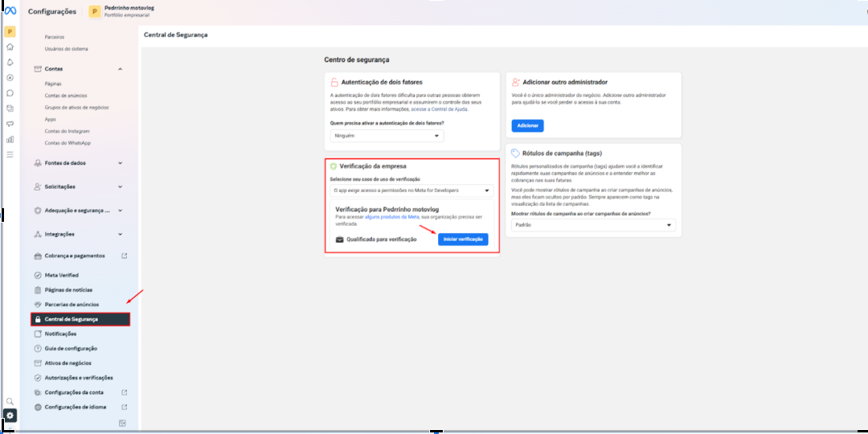Image resolution: width=868 pixels, height=434 pixels.
Task: Open the yellow P portfolio icon in left rail
Action: tap(10, 31)
